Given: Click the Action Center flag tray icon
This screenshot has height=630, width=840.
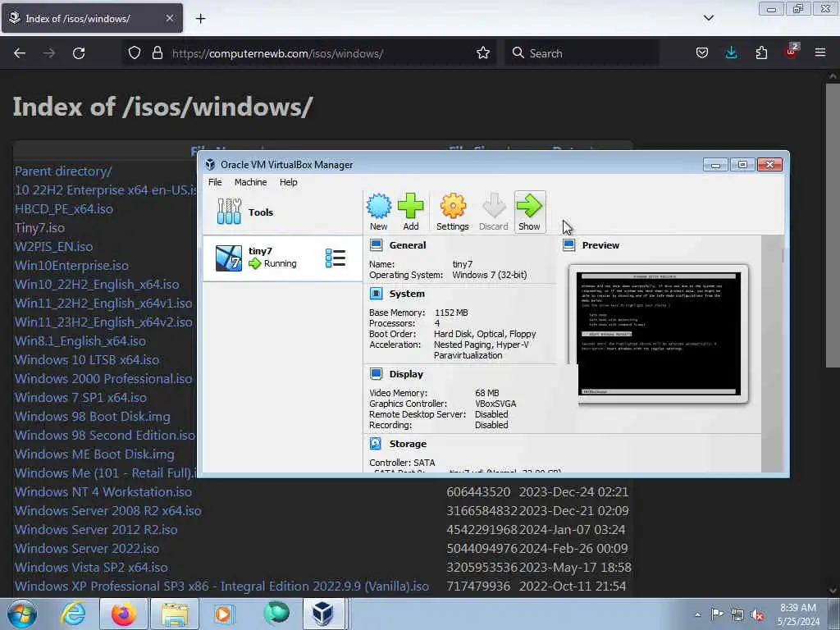Looking at the screenshot, I should (717, 614).
